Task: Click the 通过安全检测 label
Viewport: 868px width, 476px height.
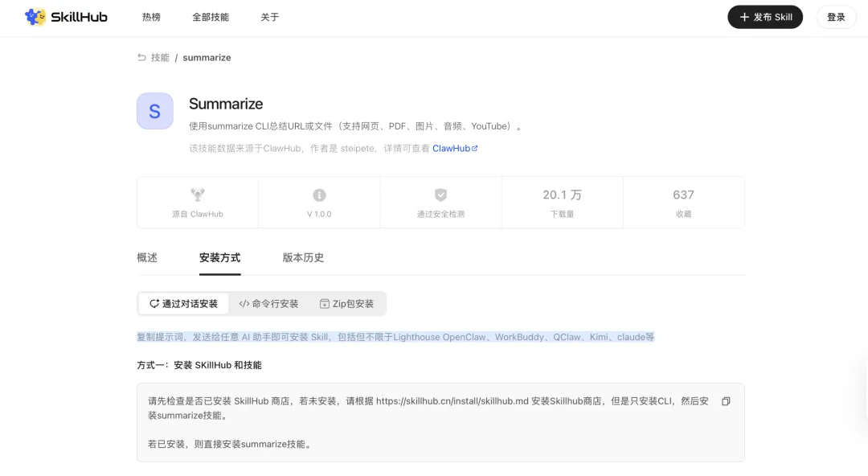Action: [440, 215]
